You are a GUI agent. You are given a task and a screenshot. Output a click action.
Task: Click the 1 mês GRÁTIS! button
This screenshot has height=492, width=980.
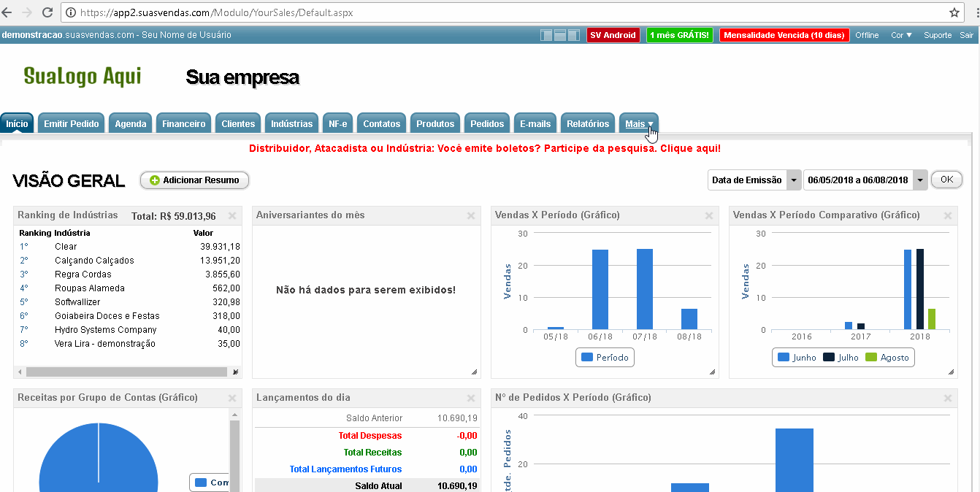point(679,35)
